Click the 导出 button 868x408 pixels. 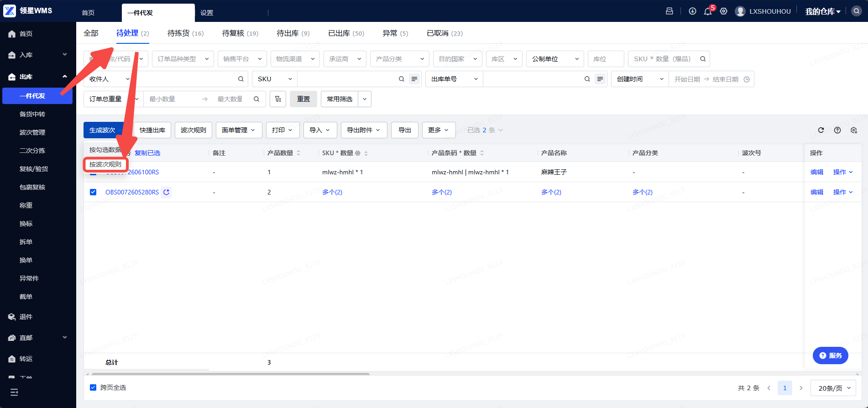[405, 130]
